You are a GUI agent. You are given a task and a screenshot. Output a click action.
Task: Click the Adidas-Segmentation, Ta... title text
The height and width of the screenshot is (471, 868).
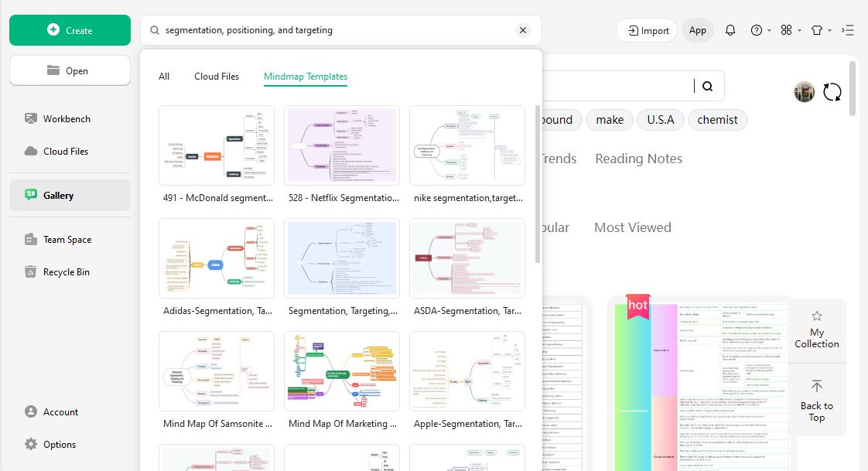[x=217, y=310]
